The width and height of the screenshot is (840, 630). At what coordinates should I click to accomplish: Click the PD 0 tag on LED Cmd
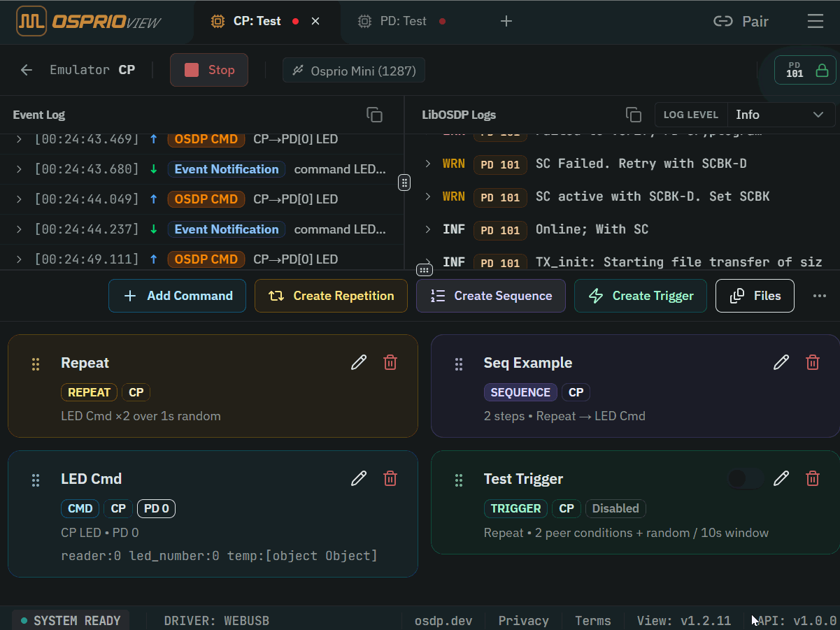click(x=156, y=508)
